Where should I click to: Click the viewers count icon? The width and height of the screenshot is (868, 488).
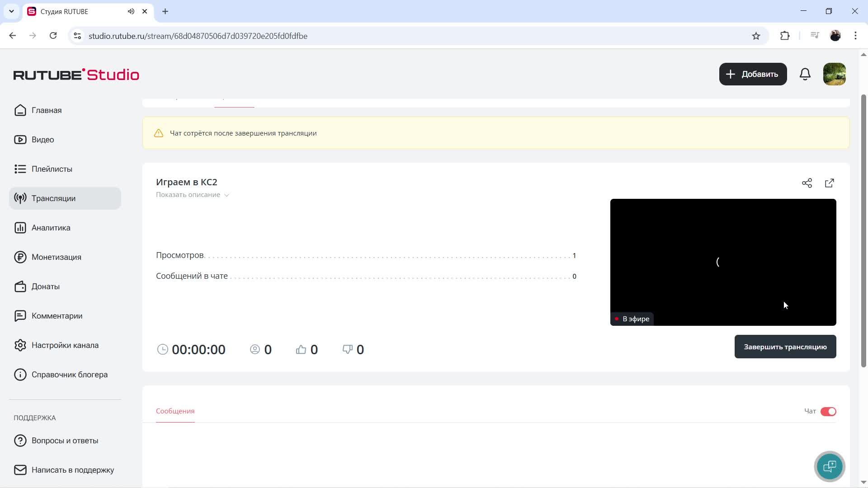point(255,349)
